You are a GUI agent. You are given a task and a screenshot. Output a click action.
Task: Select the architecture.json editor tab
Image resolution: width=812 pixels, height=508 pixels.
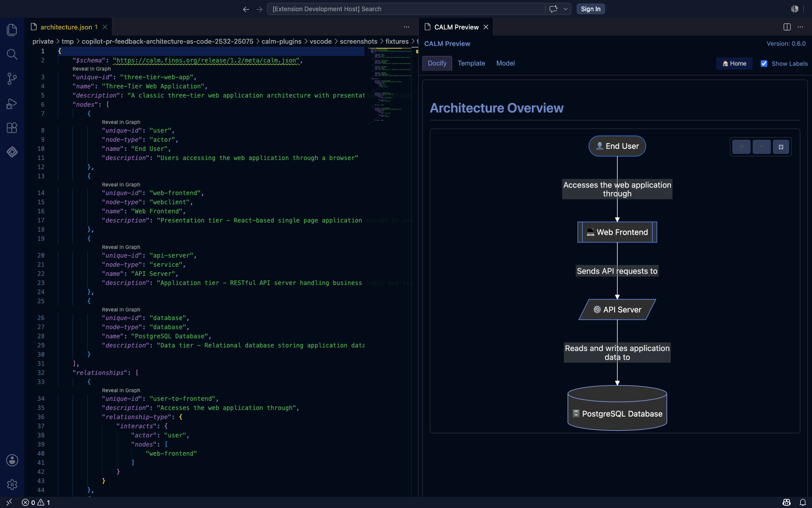pyautogui.click(x=69, y=27)
